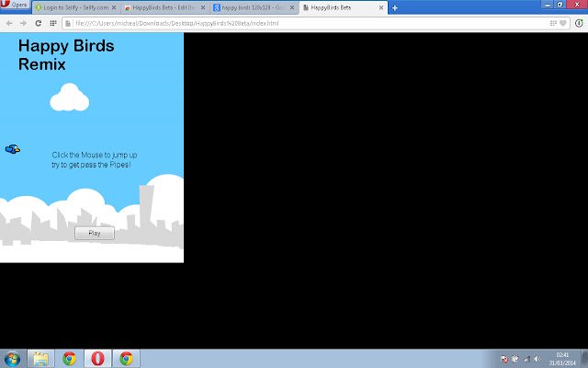
Task: Open a new tab with the plus button
Action: point(394,7)
